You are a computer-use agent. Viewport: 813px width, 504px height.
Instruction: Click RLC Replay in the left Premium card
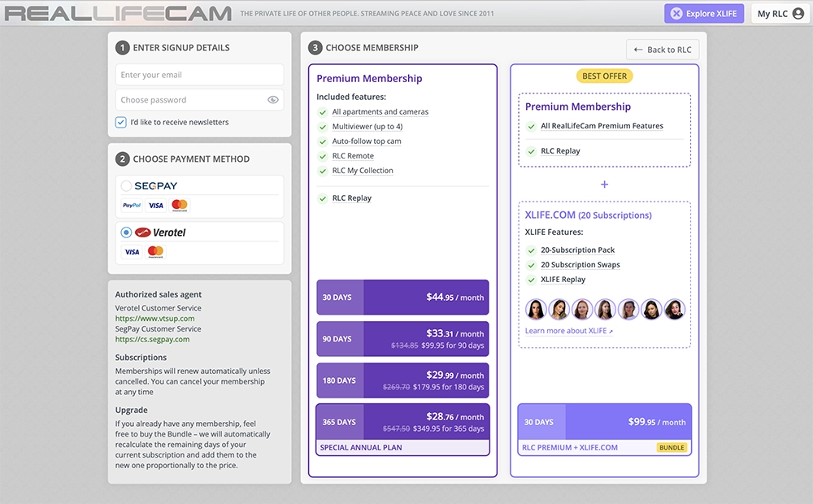click(x=351, y=198)
